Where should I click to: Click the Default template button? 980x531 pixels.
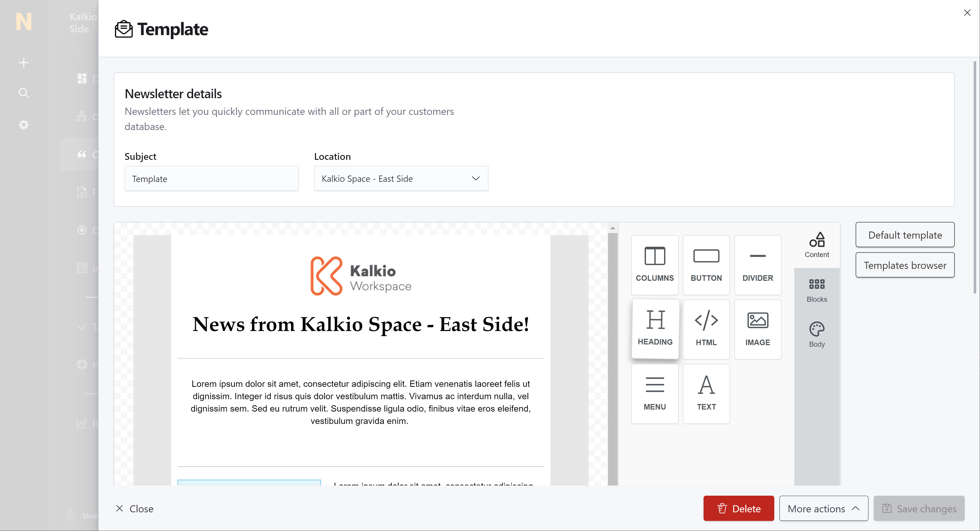905,235
